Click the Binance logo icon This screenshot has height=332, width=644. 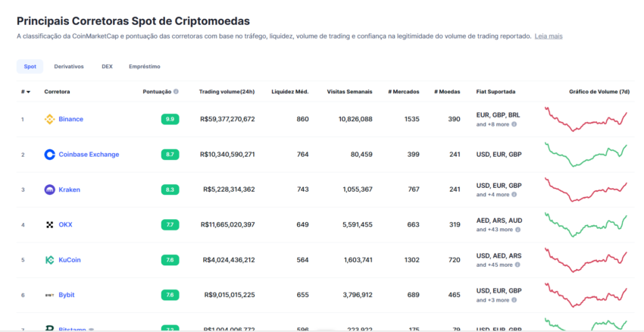coord(50,119)
